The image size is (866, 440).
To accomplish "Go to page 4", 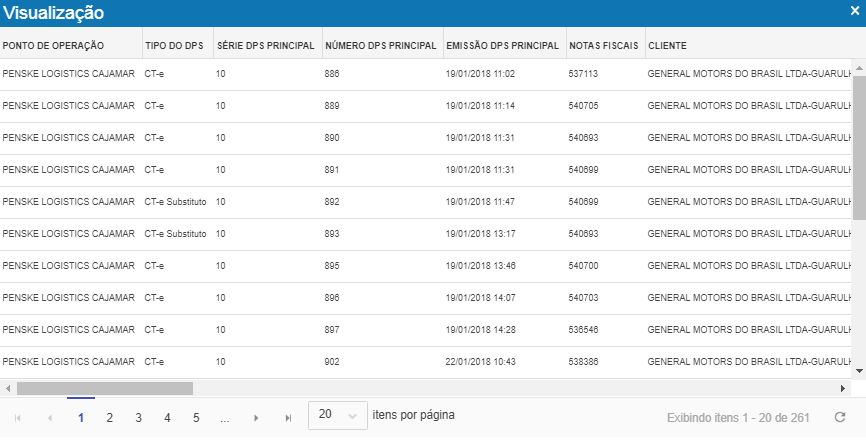I will (x=167, y=418).
